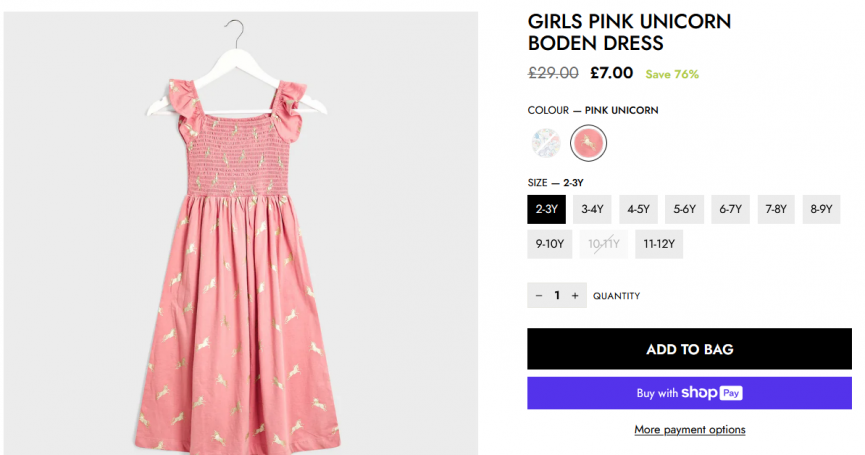Screen dimensions: 865x455
Task: Click Buy with Shop Pay button
Action: point(689,393)
